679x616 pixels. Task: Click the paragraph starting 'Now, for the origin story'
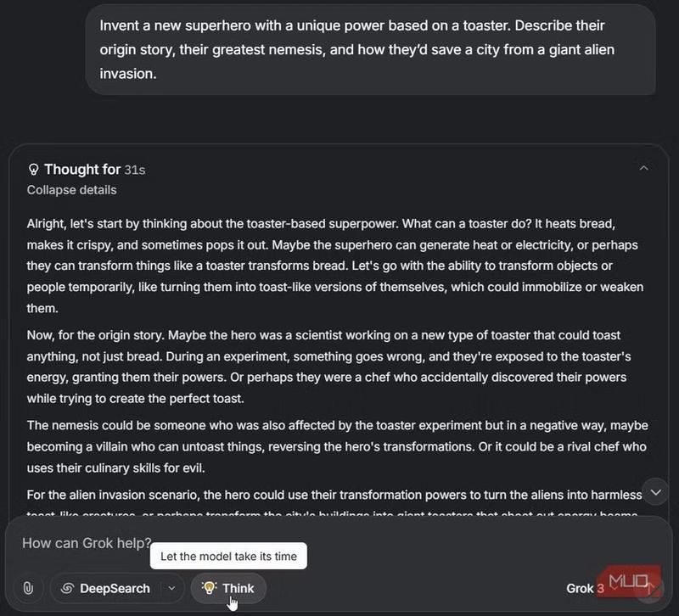coord(328,367)
